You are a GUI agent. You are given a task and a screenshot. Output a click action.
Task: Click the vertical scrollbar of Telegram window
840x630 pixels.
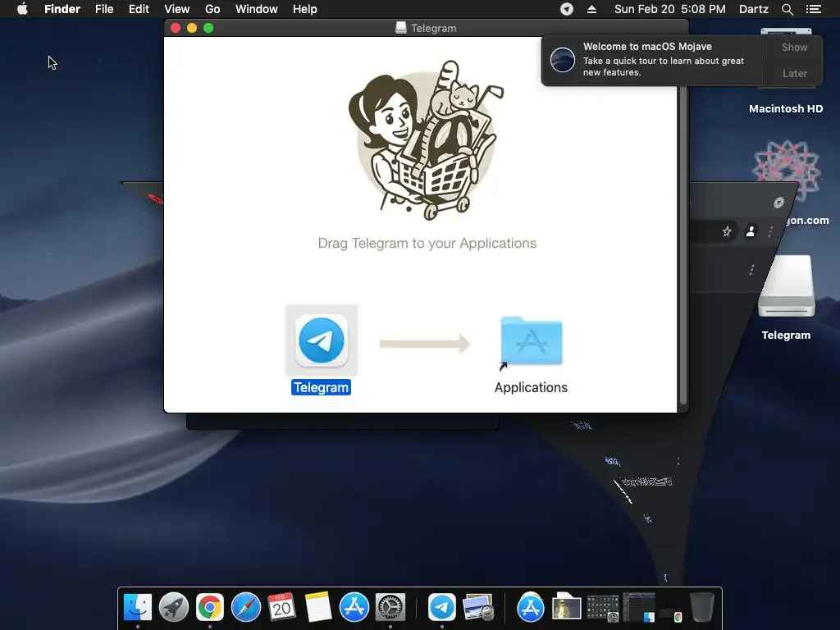683,244
